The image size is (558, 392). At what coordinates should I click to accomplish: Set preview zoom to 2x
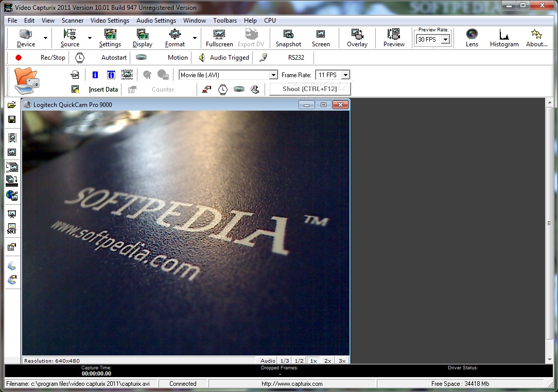point(328,361)
